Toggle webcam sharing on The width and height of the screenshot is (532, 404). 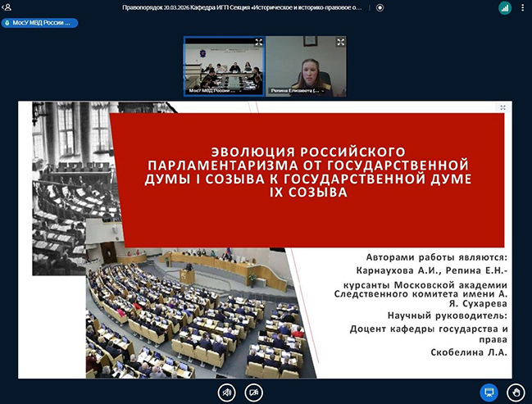253,392
